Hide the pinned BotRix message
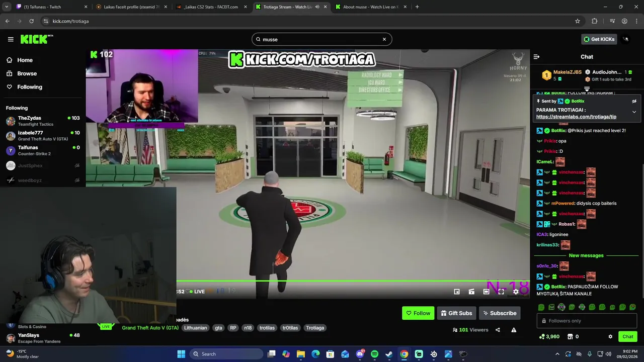This screenshot has width=644, height=362. tap(634, 101)
